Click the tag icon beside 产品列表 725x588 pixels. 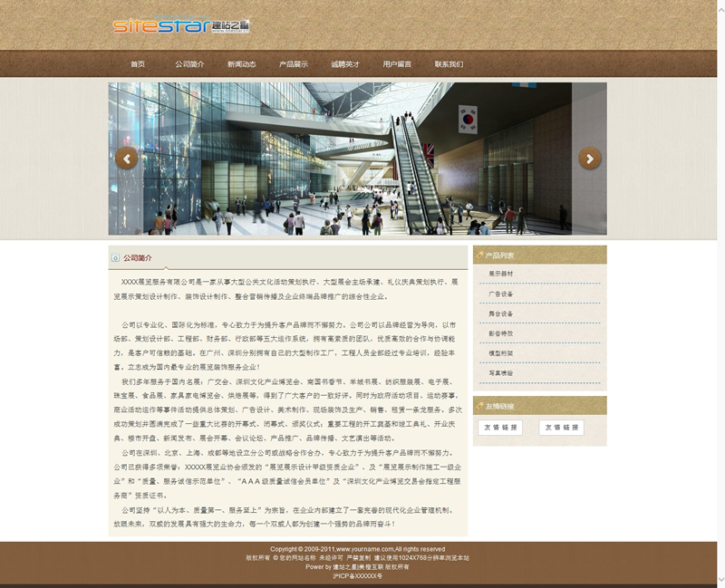coord(478,255)
